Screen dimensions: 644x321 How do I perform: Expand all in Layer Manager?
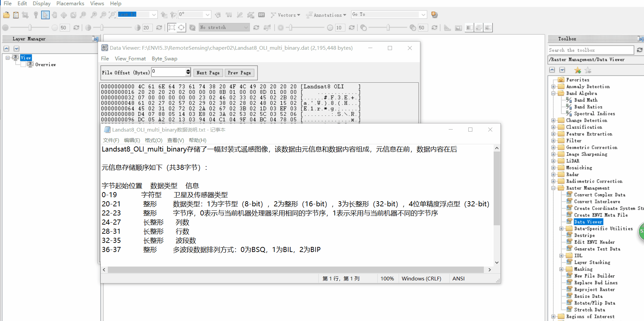(x=17, y=49)
